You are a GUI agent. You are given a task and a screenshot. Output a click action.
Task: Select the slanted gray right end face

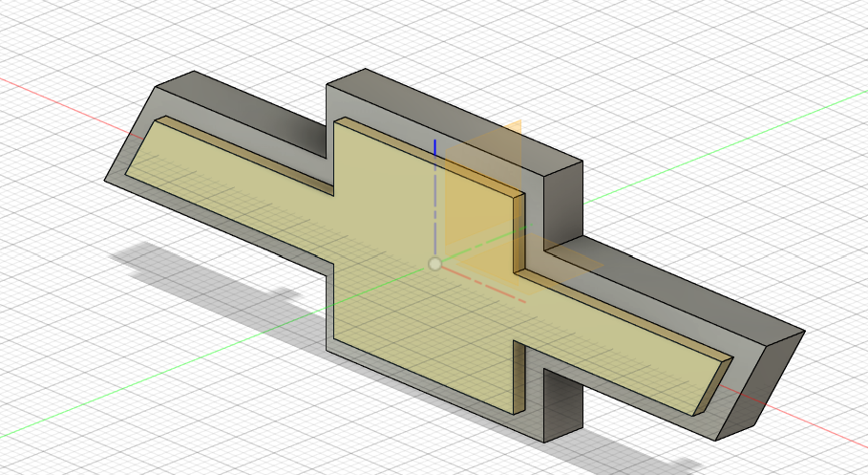click(x=760, y=386)
